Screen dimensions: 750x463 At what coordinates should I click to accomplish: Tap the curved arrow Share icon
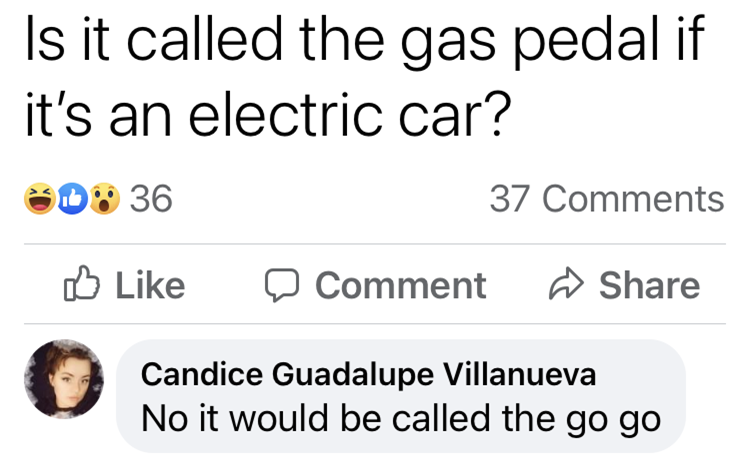click(x=566, y=283)
